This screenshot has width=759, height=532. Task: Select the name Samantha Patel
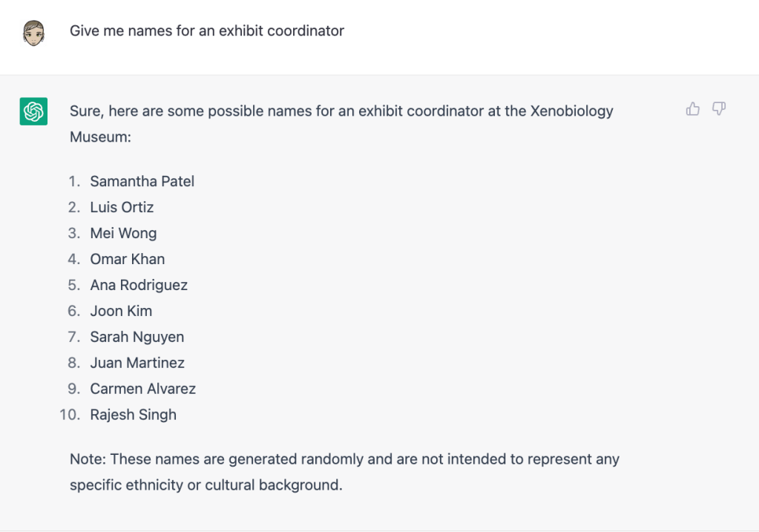[x=142, y=181]
